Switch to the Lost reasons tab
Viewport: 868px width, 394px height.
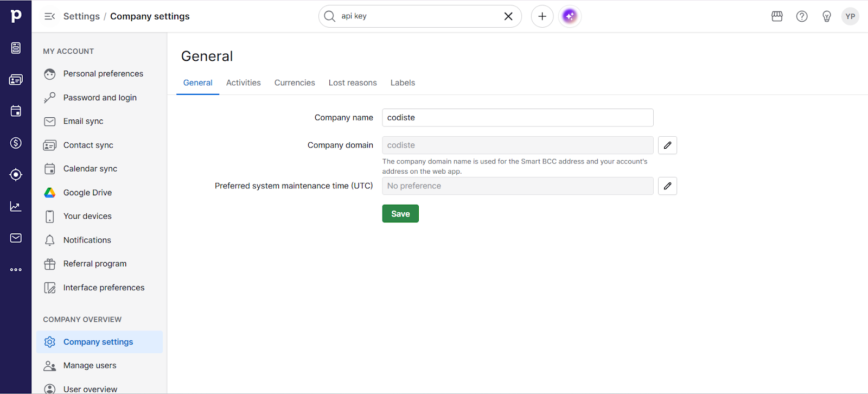coord(353,82)
